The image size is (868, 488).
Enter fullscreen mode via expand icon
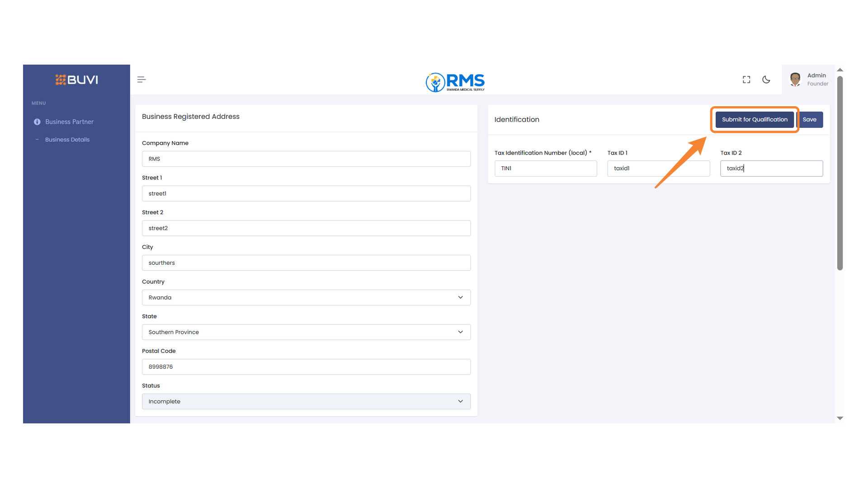pyautogui.click(x=746, y=80)
